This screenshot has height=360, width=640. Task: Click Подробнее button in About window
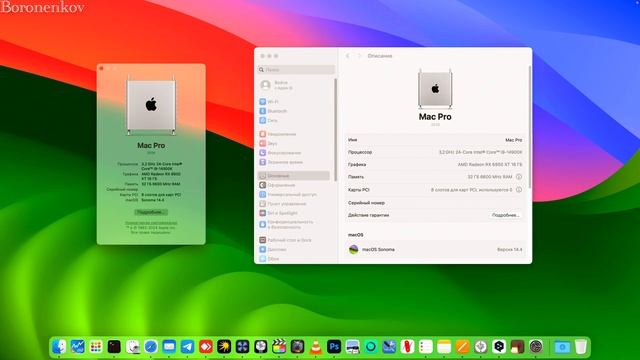click(x=151, y=212)
